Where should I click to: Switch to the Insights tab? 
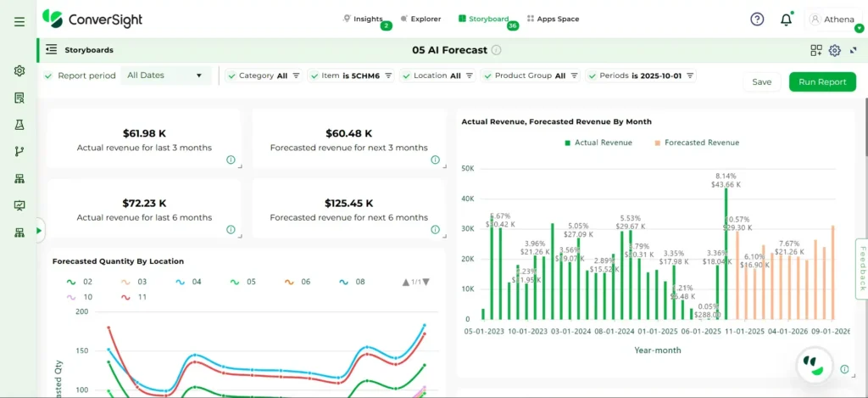point(363,19)
